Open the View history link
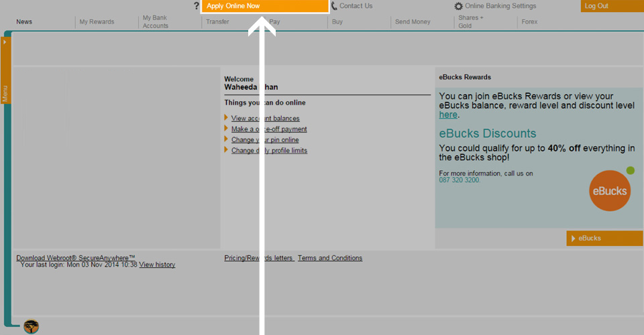The height and width of the screenshot is (335, 644). (x=157, y=265)
